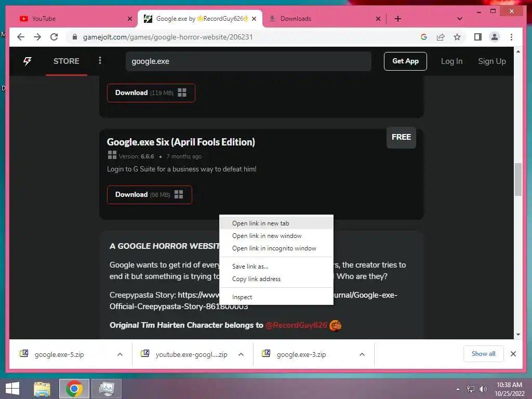
Task: Open the google.exe-3.zip download
Action: pyautogui.click(x=301, y=354)
